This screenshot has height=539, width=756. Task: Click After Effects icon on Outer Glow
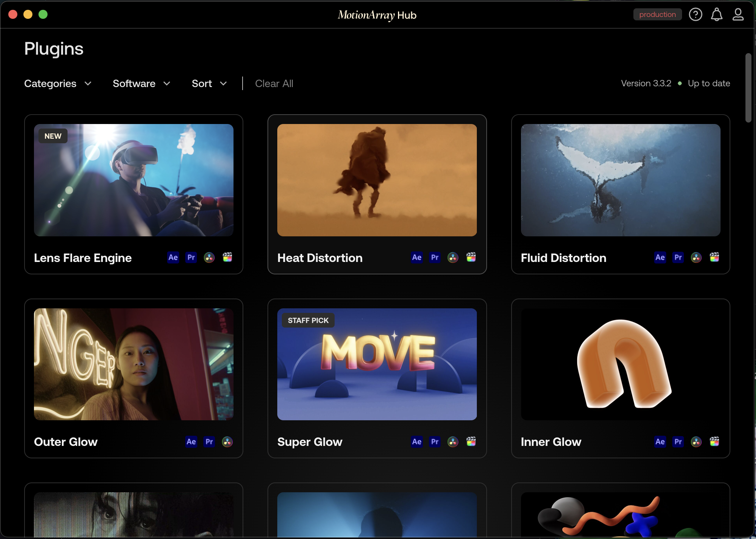[x=191, y=442]
